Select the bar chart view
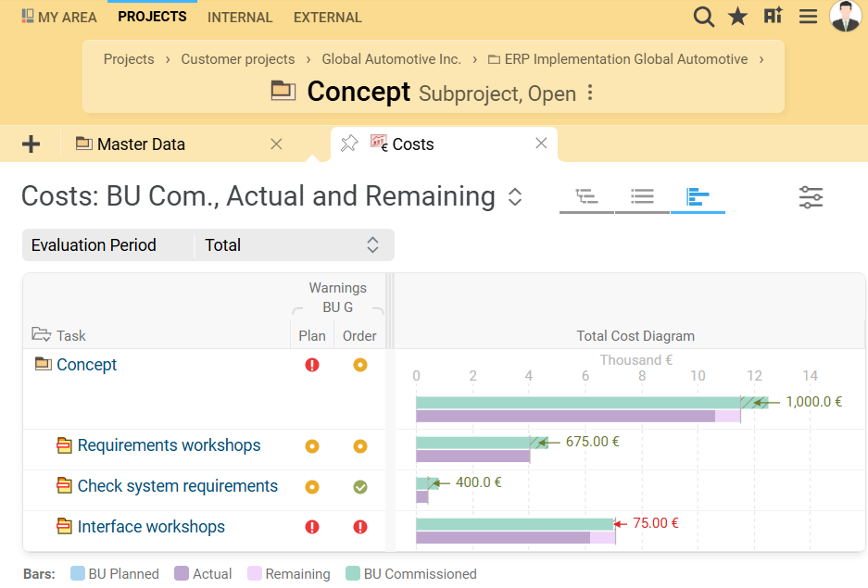The width and height of the screenshot is (868, 588). [x=698, y=197]
